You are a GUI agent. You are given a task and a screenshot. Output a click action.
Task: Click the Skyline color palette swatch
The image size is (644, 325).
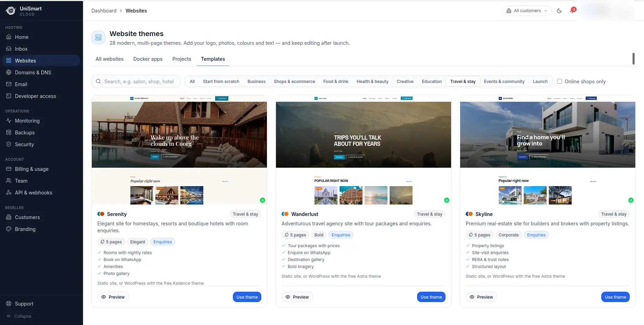[x=469, y=214]
